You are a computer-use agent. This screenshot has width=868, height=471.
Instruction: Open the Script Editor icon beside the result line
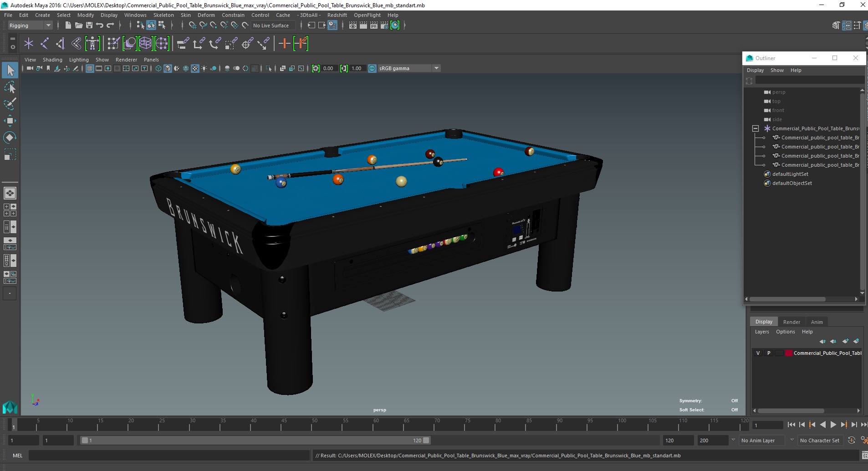864,456
